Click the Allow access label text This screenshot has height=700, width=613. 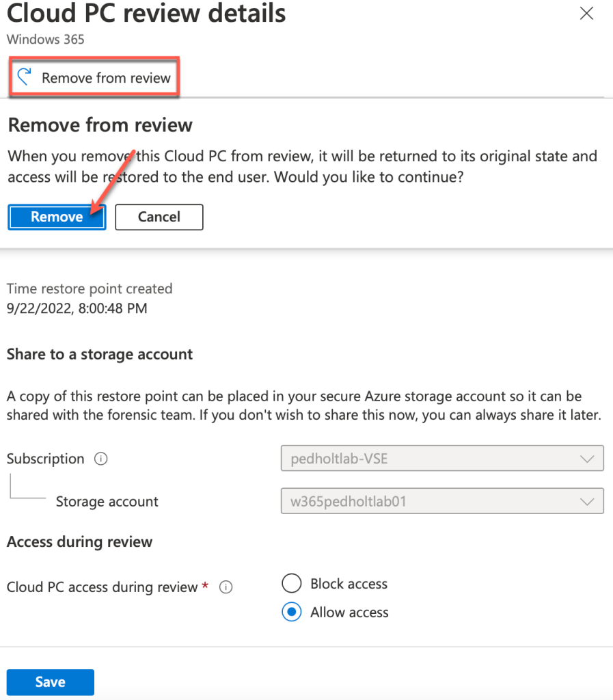[x=349, y=612]
